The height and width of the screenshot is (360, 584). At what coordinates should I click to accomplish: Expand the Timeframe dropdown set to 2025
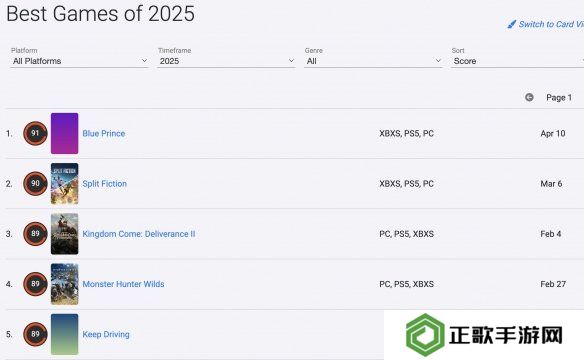tap(226, 61)
